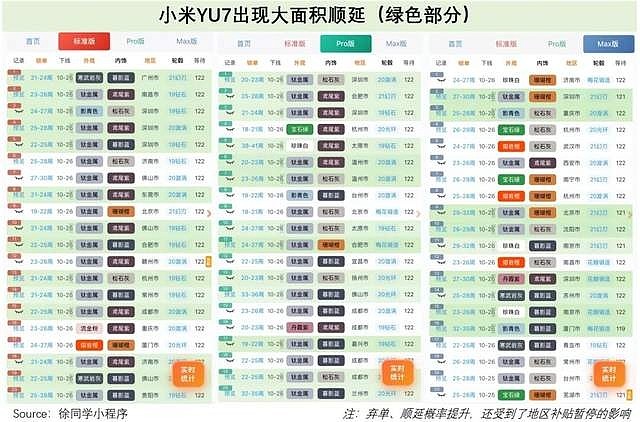Open 外观 column filter in middle Pro panel
640x422 pixels.
(x=300, y=62)
